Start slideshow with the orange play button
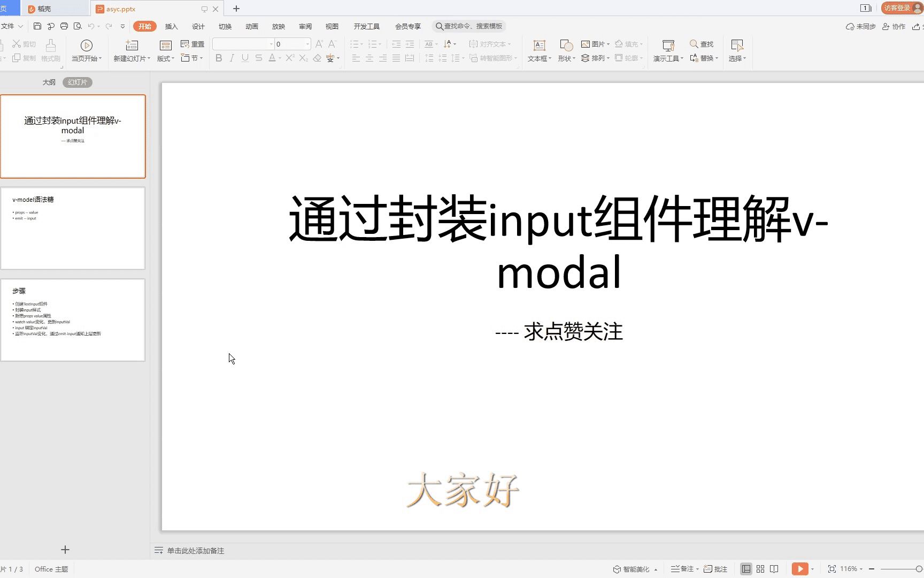 point(800,568)
